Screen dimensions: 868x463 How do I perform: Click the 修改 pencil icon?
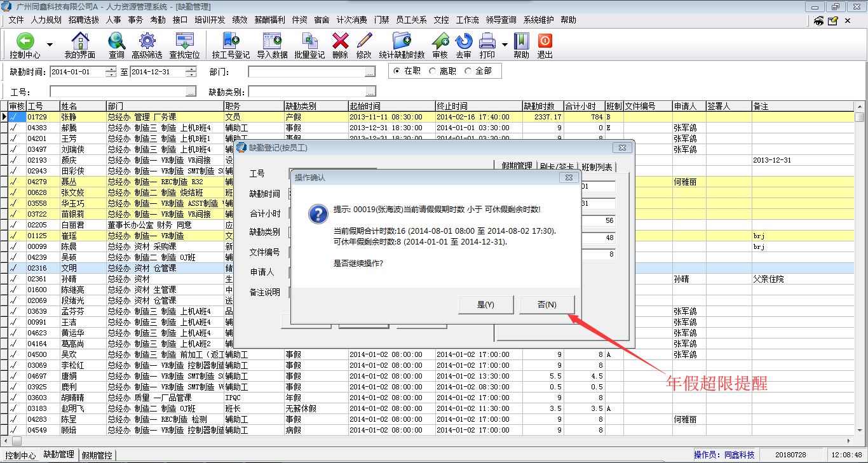(x=363, y=42)
